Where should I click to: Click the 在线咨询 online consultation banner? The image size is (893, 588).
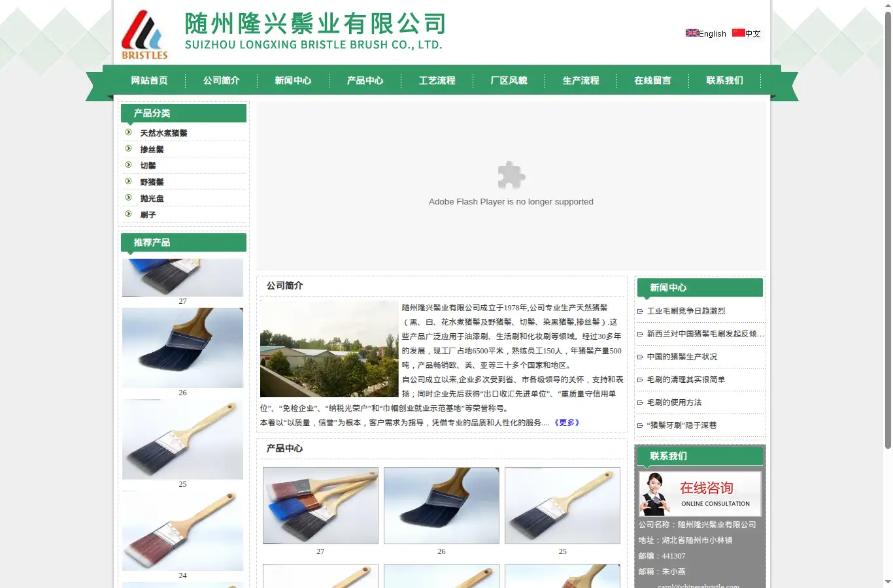pos(700,494)
